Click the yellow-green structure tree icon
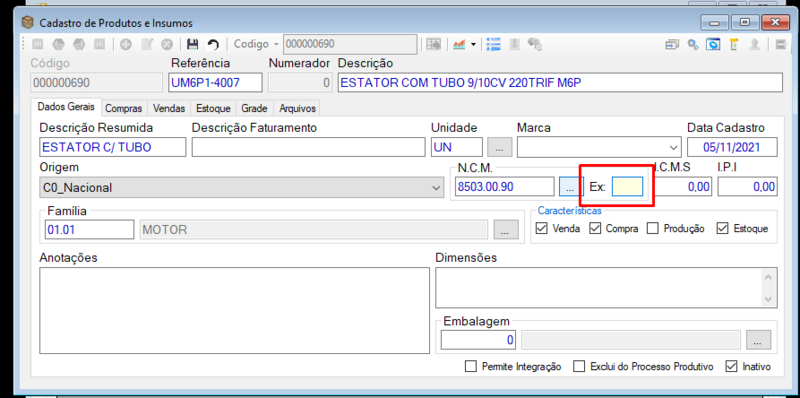This screenshot has height=398, width=800. click(x=734, y=44)
